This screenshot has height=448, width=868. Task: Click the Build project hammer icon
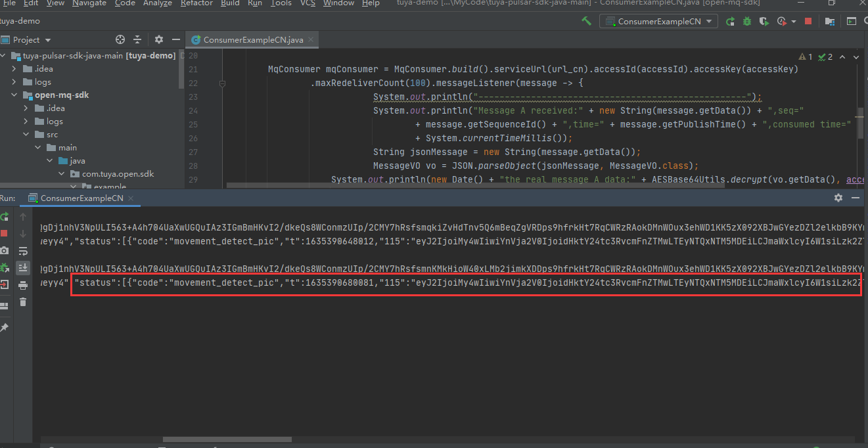pyautogui.click(x=586, y=21)
